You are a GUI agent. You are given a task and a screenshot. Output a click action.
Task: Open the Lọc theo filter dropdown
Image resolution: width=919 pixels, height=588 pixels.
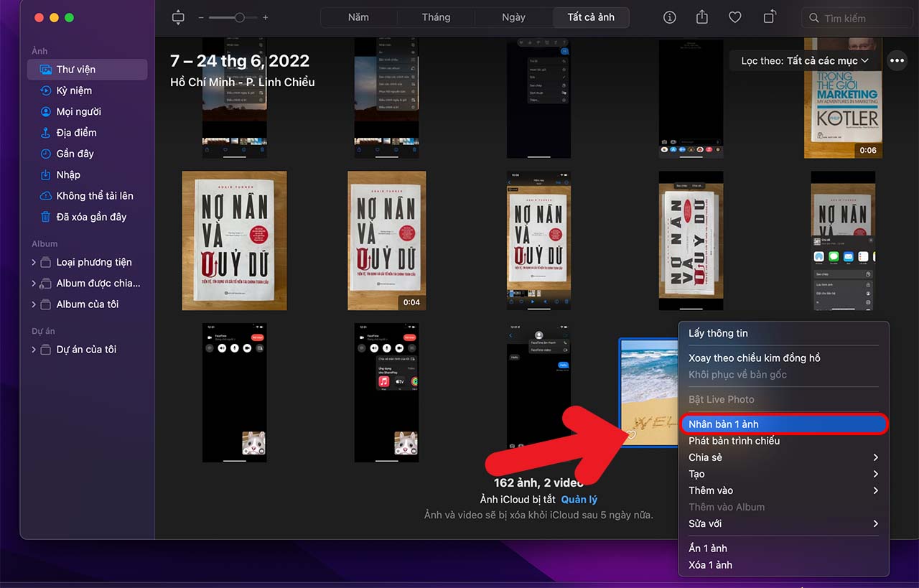tap(806, 61)
